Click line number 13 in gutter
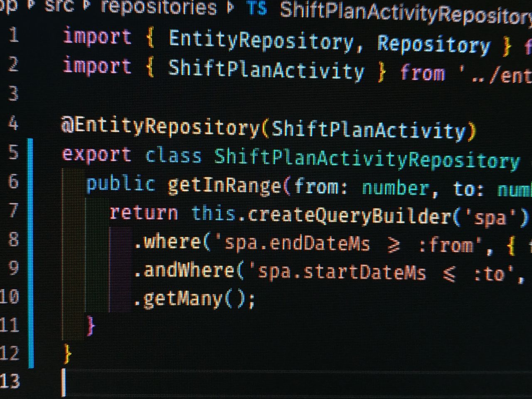 [x=10, y=381]
